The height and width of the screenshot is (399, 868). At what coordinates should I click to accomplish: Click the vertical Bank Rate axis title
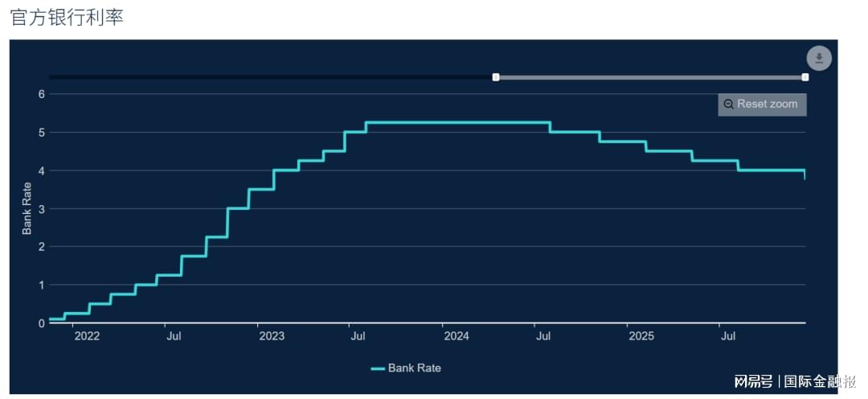(27, 208)
